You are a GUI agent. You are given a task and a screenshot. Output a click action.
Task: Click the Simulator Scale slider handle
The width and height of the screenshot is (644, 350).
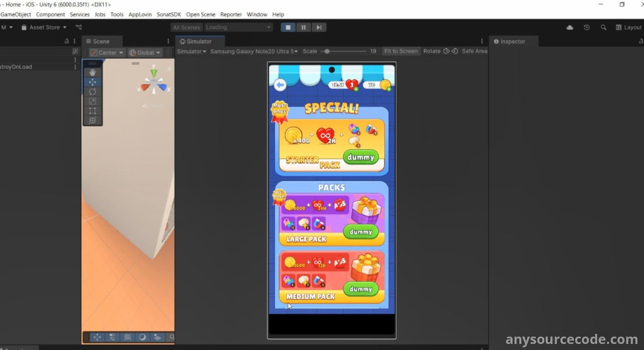[327, 51]
